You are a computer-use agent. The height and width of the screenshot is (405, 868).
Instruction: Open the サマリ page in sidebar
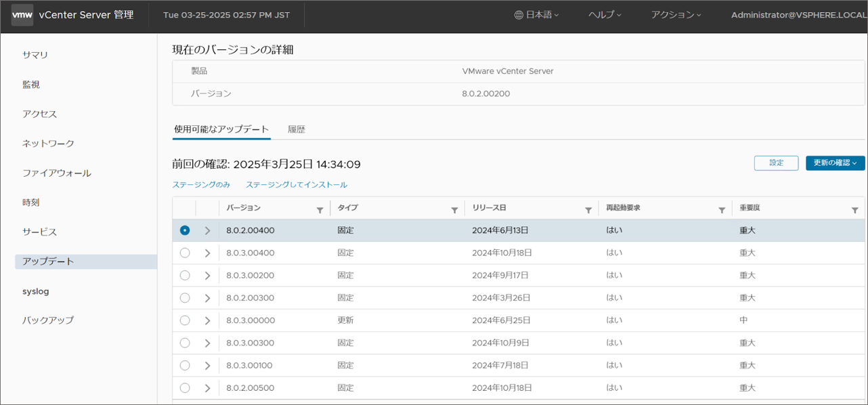(x=35, y=55)
